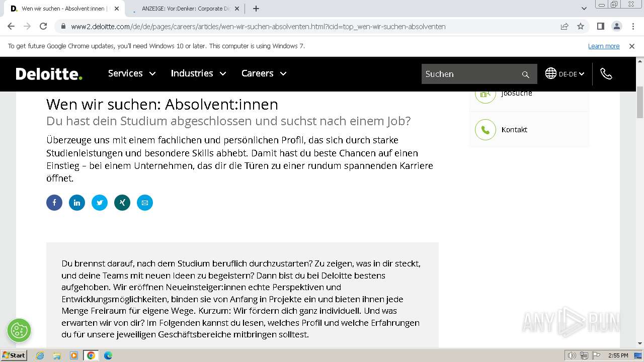Reload the current page
This screenshot has width=644, height=362.
coord(43,27)
